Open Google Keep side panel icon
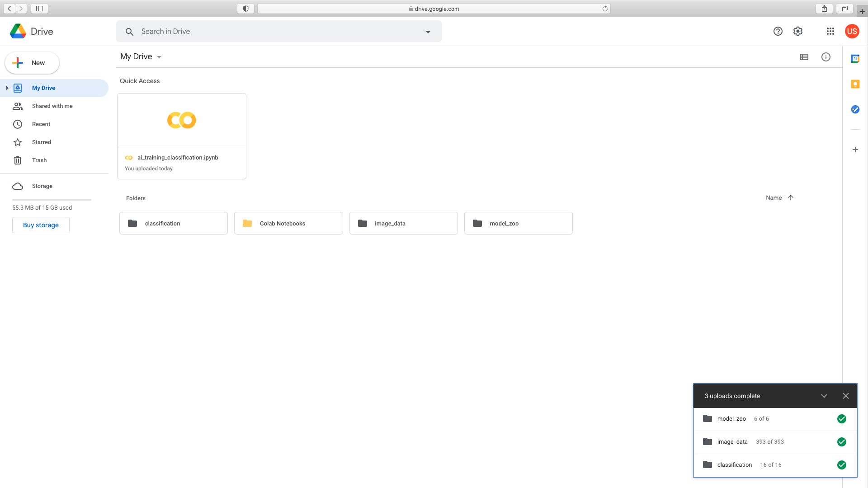The height and width of the screenshot is (488, 868). 855,84
